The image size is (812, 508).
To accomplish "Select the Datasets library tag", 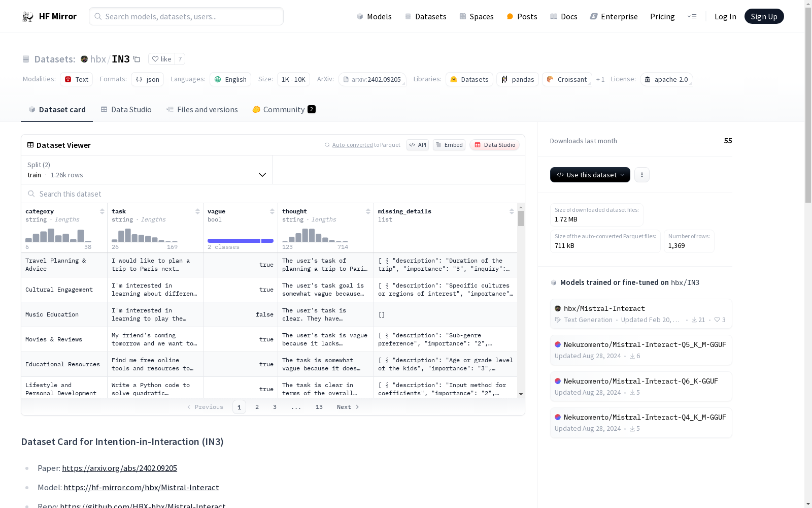I will [469, 79].
